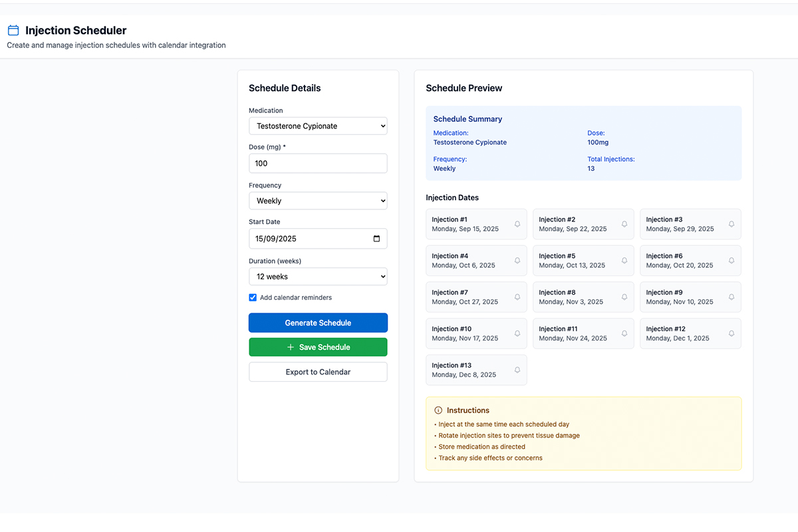Viewport: 798px width, 532px height.
Task: Expand the Duration weeks dropdown
Action: tap(318, 276)
